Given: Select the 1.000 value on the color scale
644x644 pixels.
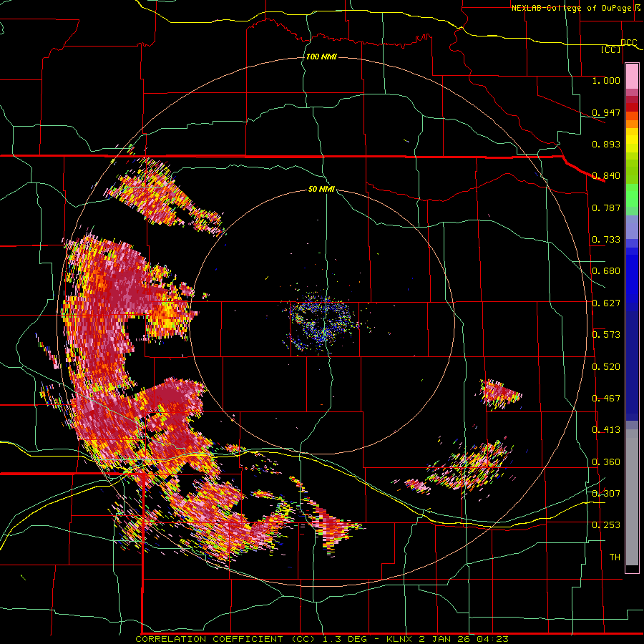Looking at the screenshot, I should click(x=606, y=80).
